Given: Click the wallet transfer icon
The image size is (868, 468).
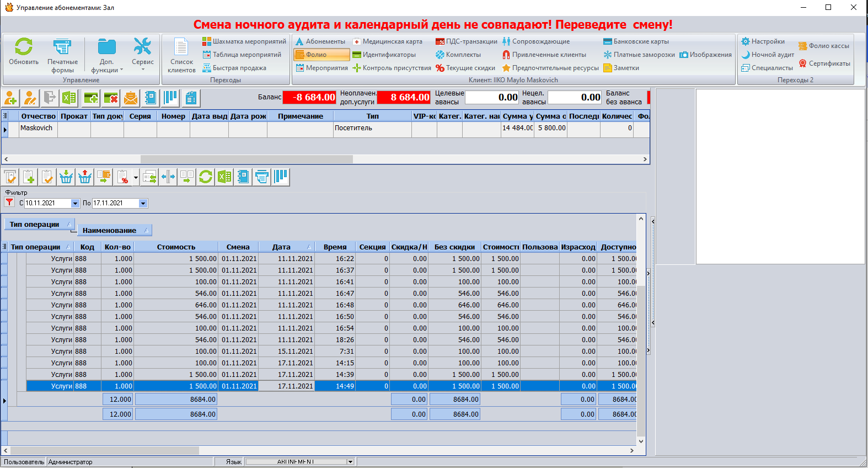Looking at the screenshot, I should click(104, 177).
